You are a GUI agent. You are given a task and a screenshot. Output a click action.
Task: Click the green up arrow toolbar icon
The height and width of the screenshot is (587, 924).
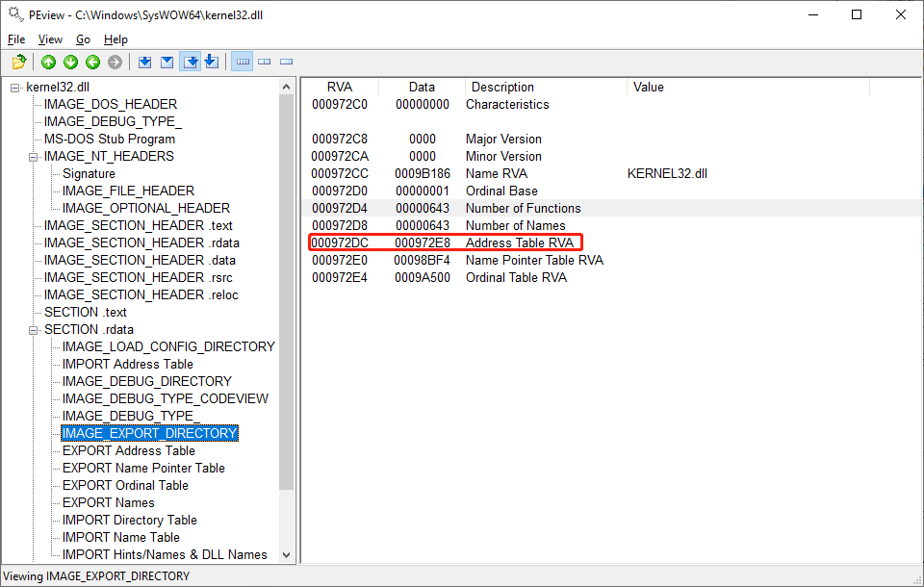[49, 63]
